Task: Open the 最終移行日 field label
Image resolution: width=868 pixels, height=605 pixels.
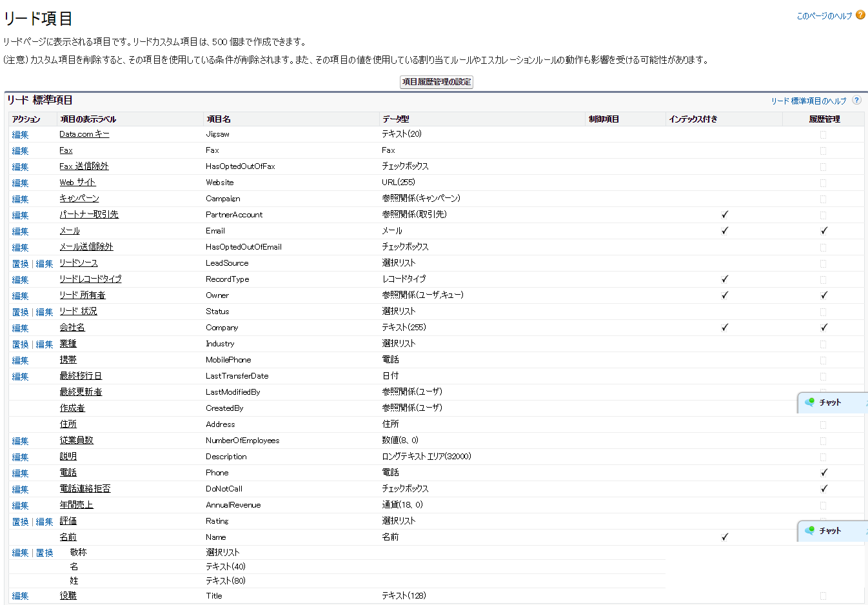Action: (x=81, y=376)
